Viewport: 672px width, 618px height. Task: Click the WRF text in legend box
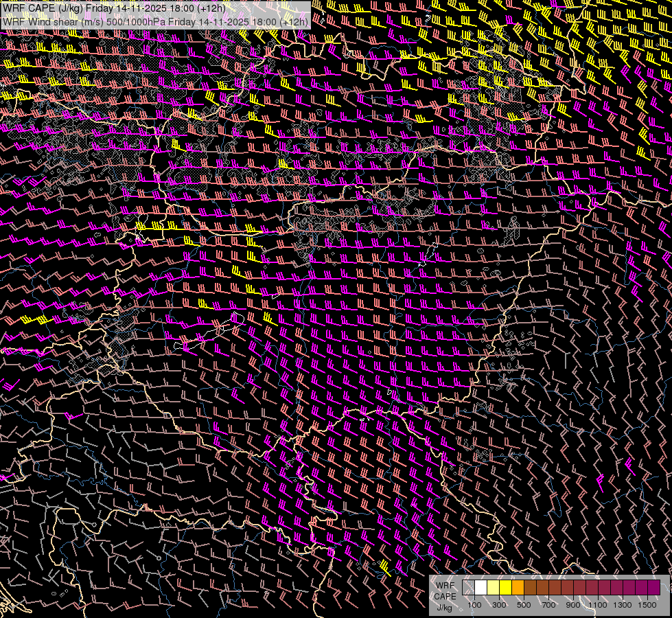[x=445, y=586]
